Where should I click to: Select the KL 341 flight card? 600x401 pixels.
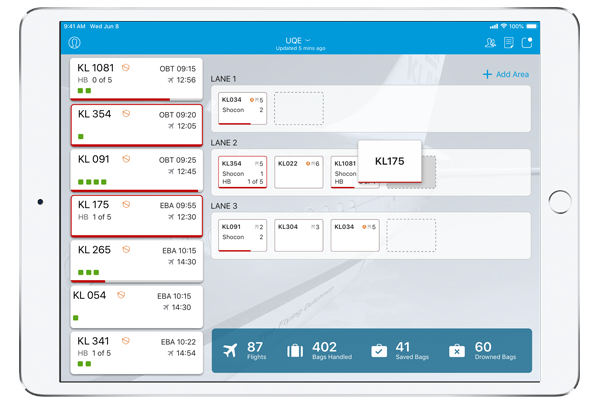137,352
